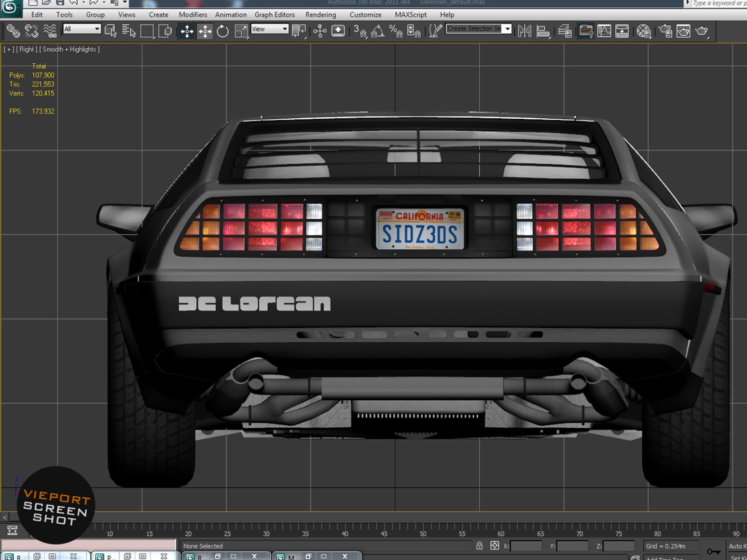Open Select by Name dialog icon
Viewport: 747px width, 560px height.
[129, 31]
